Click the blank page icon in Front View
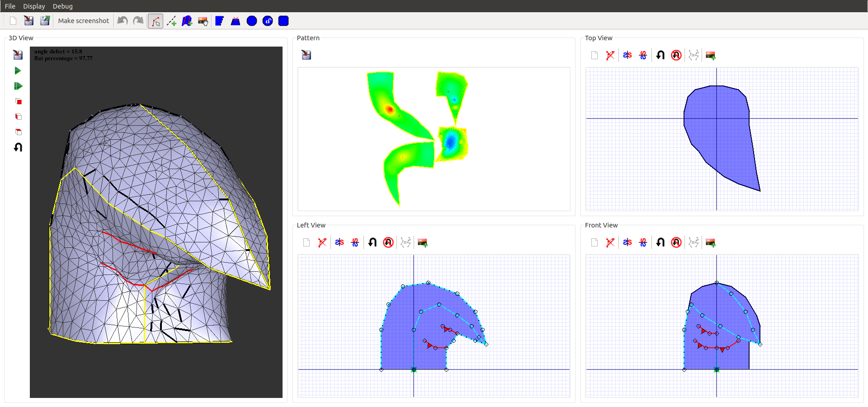This screenshot has height=407, width=868. (x=594, y=242)
